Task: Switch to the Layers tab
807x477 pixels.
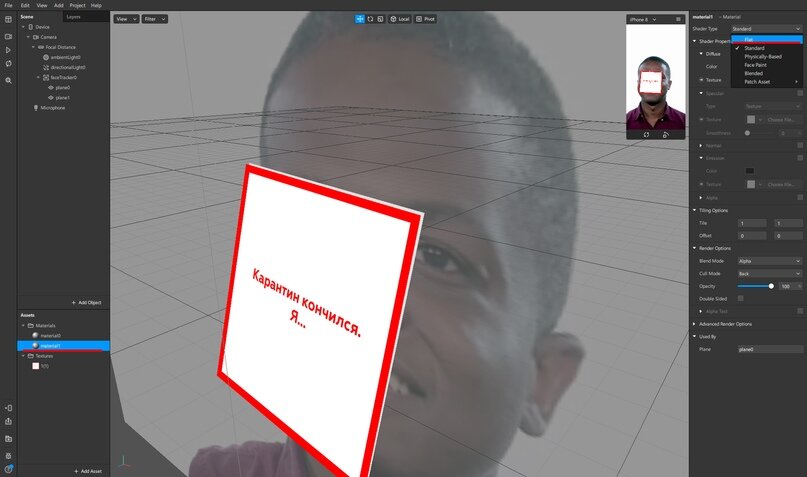Action: pos(73,17)
